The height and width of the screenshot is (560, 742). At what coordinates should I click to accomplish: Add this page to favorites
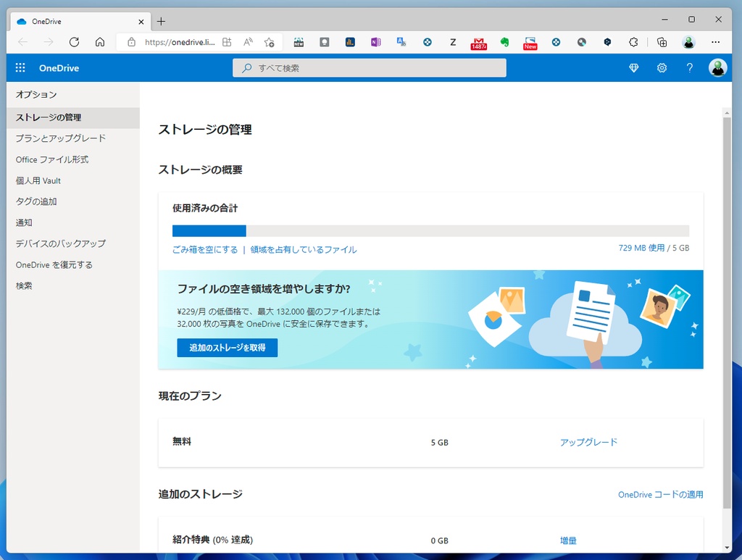click(270, 42)
